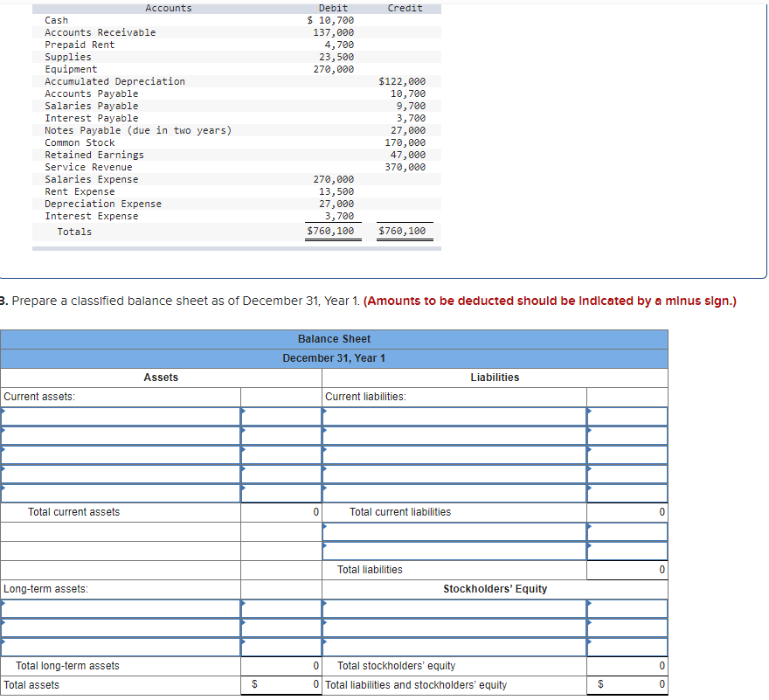Click first amount field below Total current liabilities

[x=627, y=531]
